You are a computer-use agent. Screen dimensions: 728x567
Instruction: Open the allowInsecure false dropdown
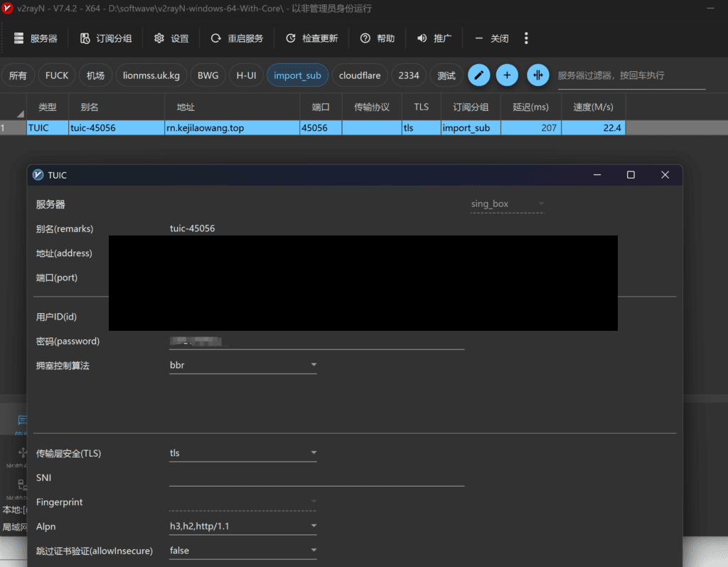coord(243,551)
